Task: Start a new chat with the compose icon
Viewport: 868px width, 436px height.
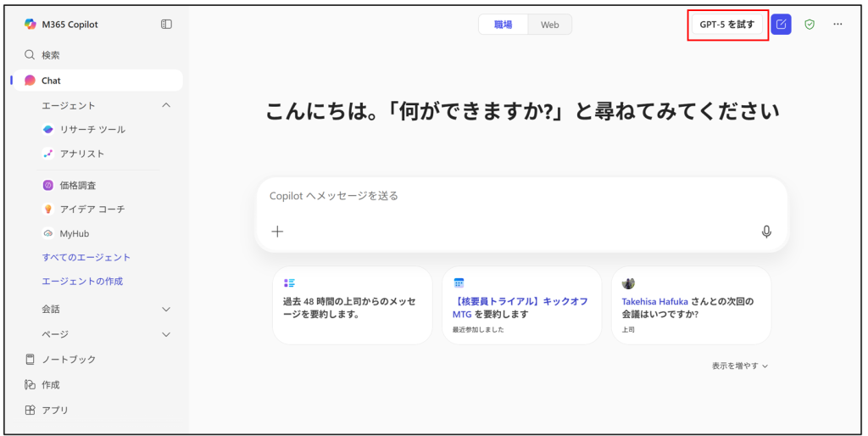Action: pos(781,25)
